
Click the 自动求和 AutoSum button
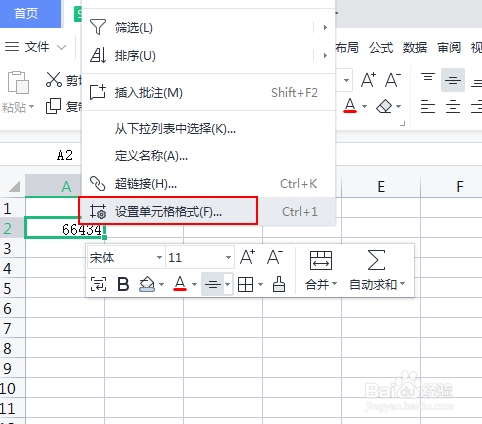pyautogui.click(x=377, y=270)
